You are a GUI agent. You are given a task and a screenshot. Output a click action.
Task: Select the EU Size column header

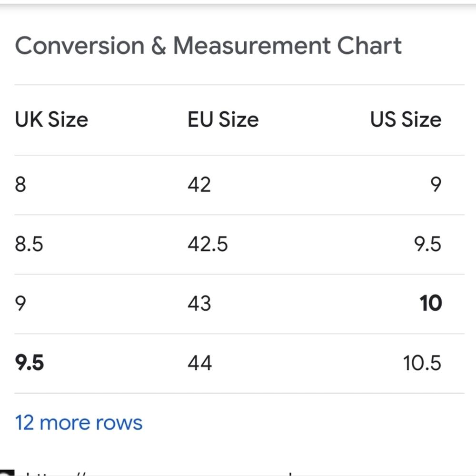click(x=223, y=119)
